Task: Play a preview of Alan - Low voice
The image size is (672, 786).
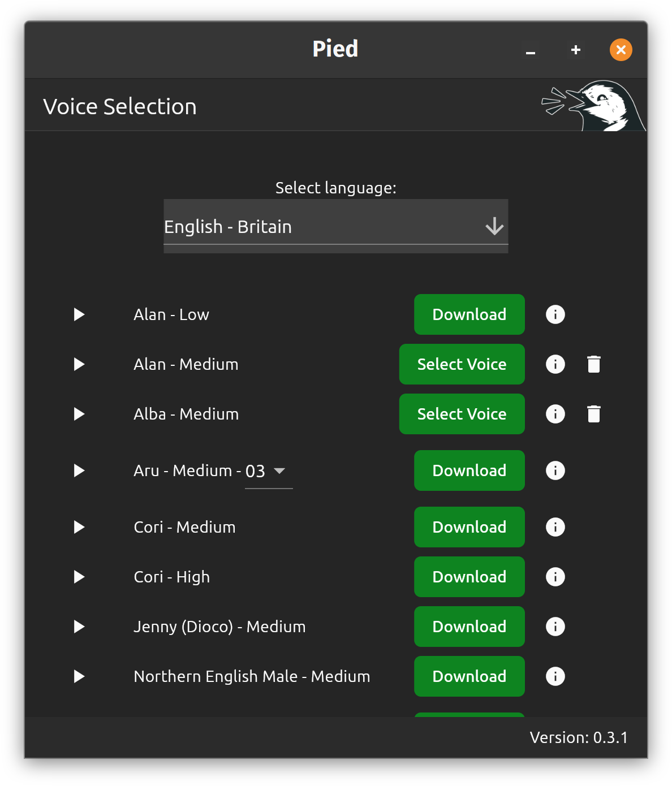Action: point(79,314)
